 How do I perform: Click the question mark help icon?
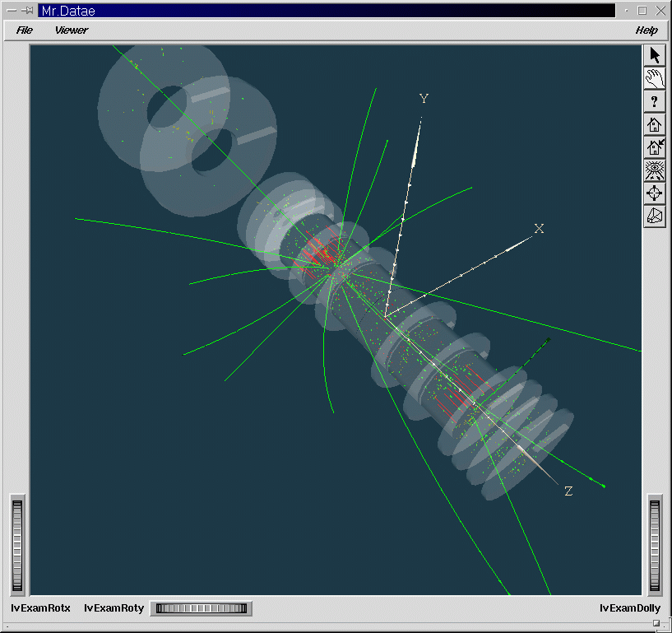pyautogui.click(x=655, y=101)
